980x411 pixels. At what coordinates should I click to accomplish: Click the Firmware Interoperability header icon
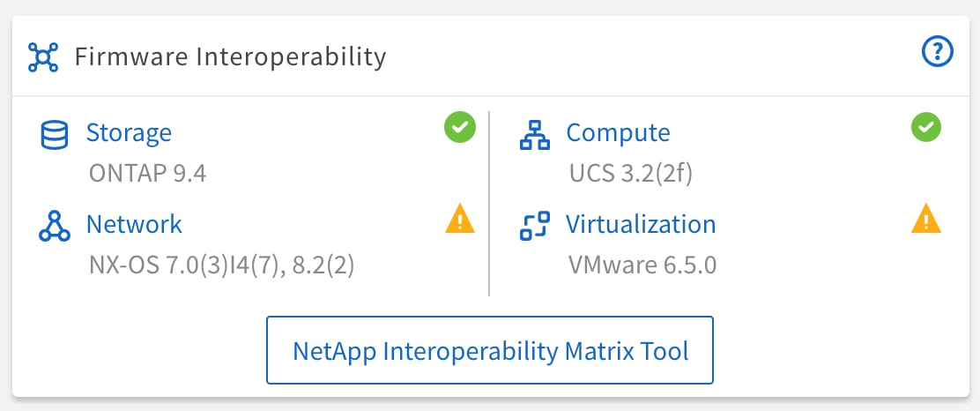pos(43,56)
